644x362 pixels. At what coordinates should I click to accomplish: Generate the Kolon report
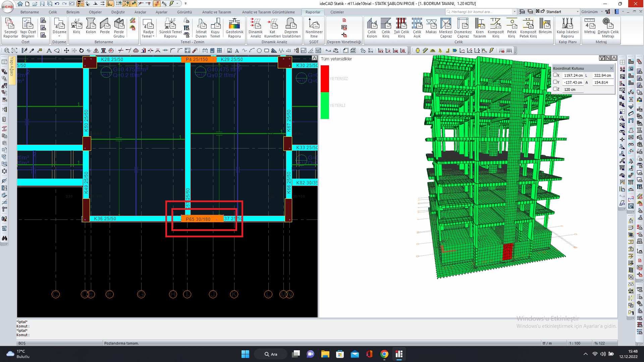point(91,26)
